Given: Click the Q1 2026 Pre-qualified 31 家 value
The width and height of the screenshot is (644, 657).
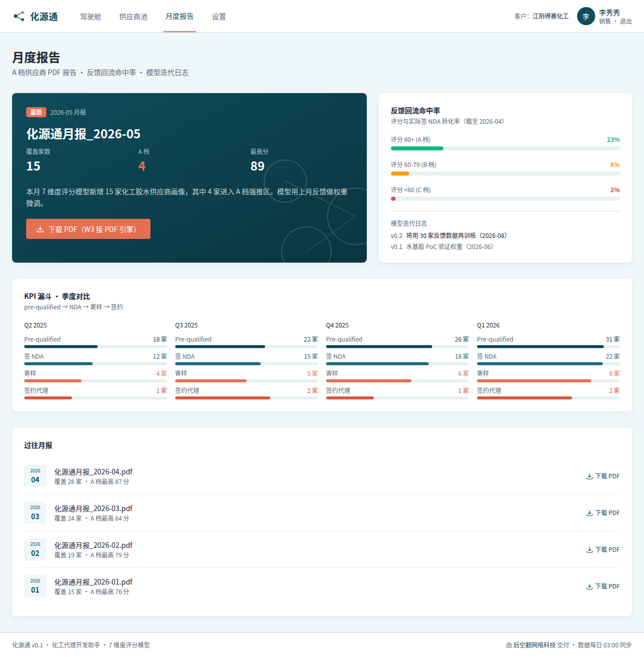Looking at the screenshot, I should (x=613, y=340).
